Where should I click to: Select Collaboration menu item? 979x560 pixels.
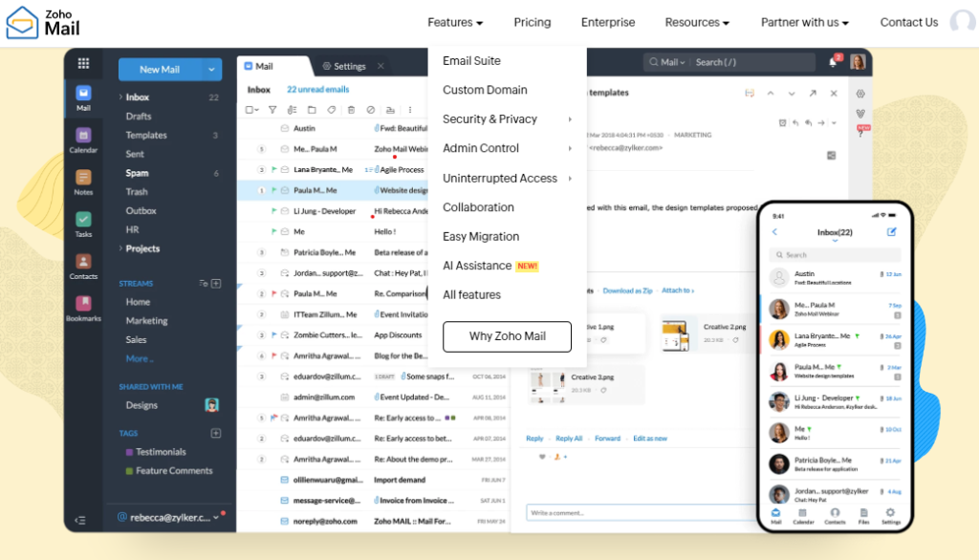[478, 207]
